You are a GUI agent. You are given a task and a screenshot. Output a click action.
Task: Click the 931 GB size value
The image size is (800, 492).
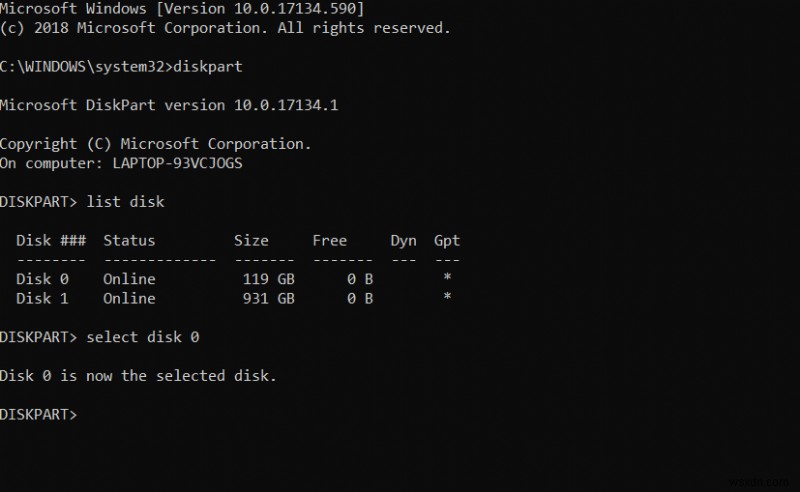pyautogui.click(x=268, y=298)
